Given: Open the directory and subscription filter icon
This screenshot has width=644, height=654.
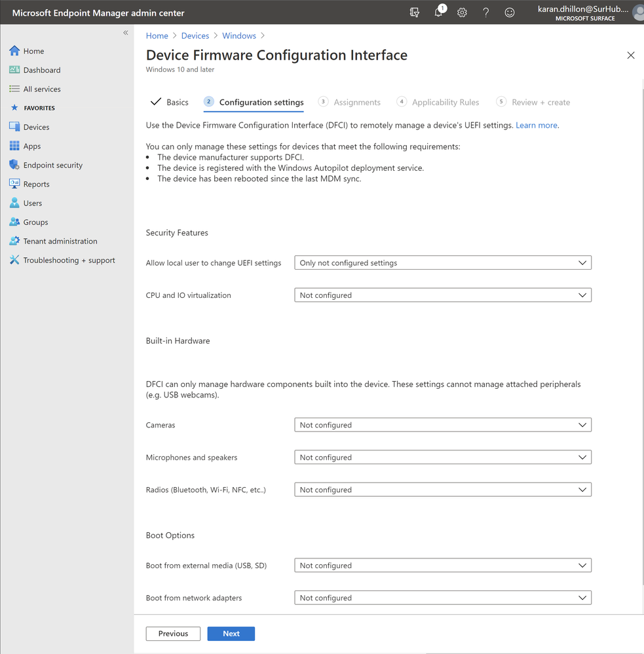Looking at the screenshot, I should click(x=414, y=12).
